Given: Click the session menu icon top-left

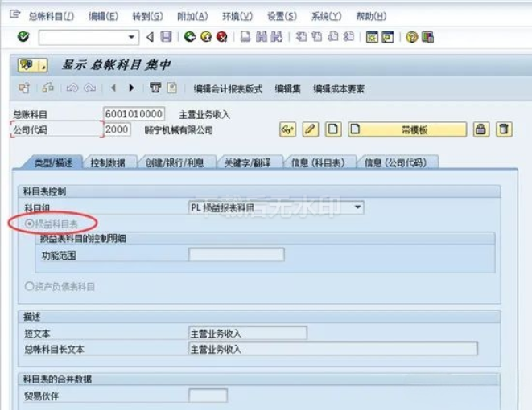Looking at the screenshot, I should point(14,14).
